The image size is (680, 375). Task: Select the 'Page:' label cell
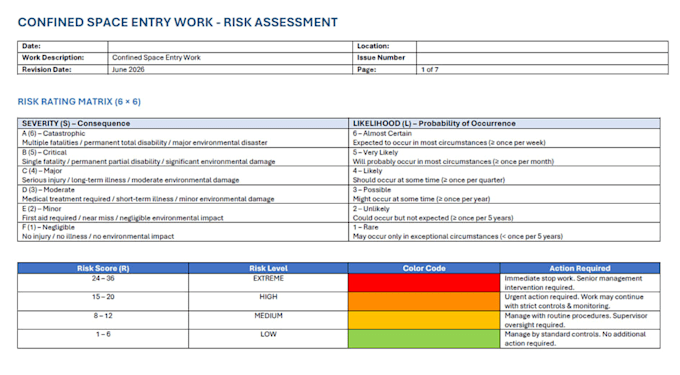point(384,69)
